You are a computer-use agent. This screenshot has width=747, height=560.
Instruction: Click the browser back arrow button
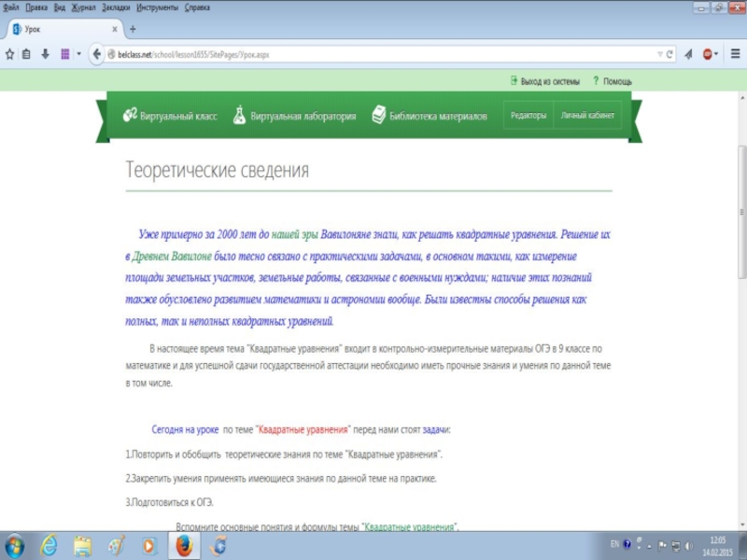[96, 54]
